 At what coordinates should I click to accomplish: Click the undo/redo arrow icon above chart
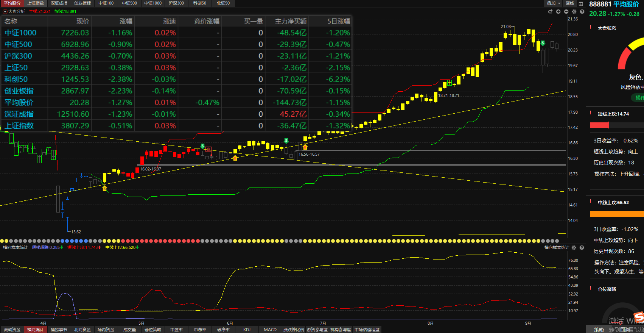[x=550, y=12]
